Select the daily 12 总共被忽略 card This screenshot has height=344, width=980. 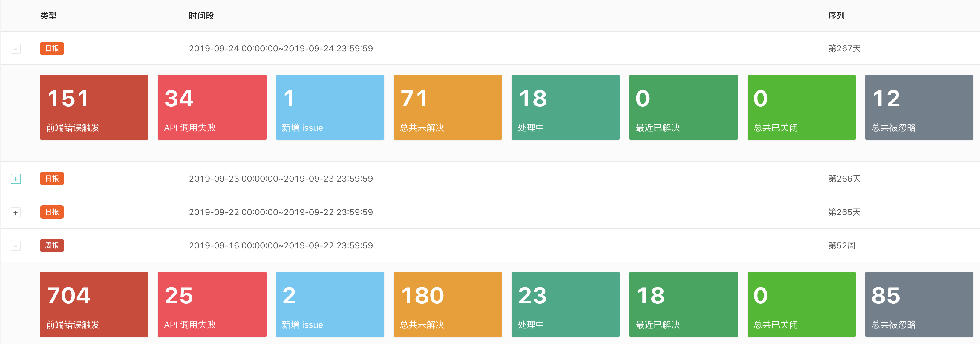pyautogui.click(x=919, y=107)
